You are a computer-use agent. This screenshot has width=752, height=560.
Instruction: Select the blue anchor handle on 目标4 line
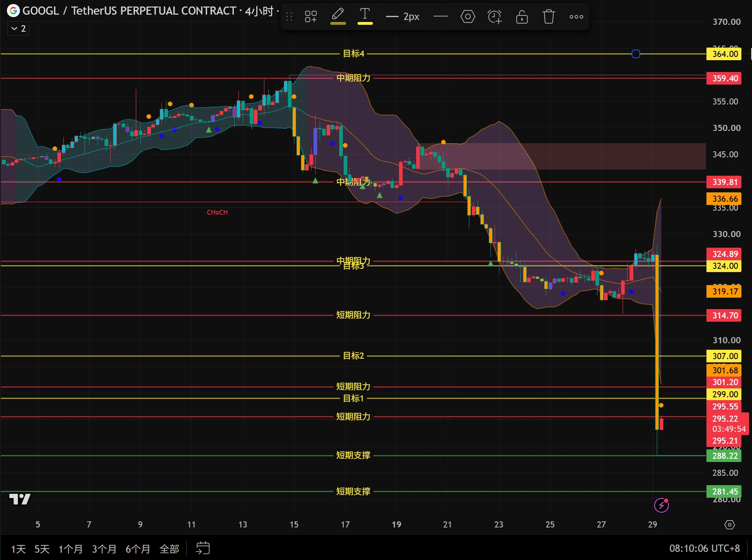636,54
